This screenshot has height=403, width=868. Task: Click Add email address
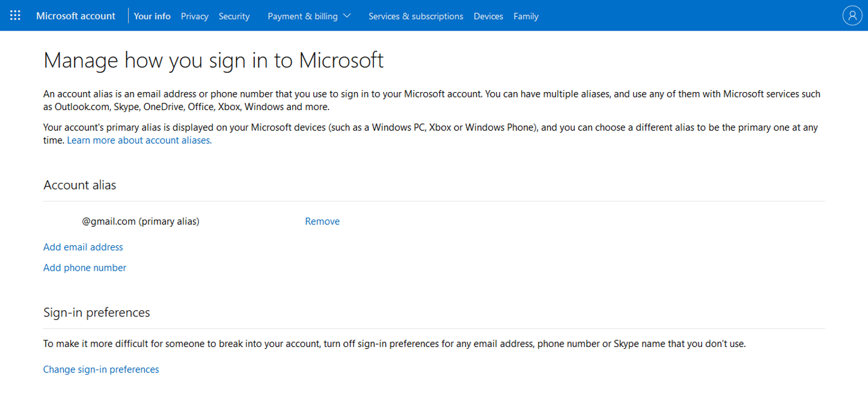tap(83, 247)
